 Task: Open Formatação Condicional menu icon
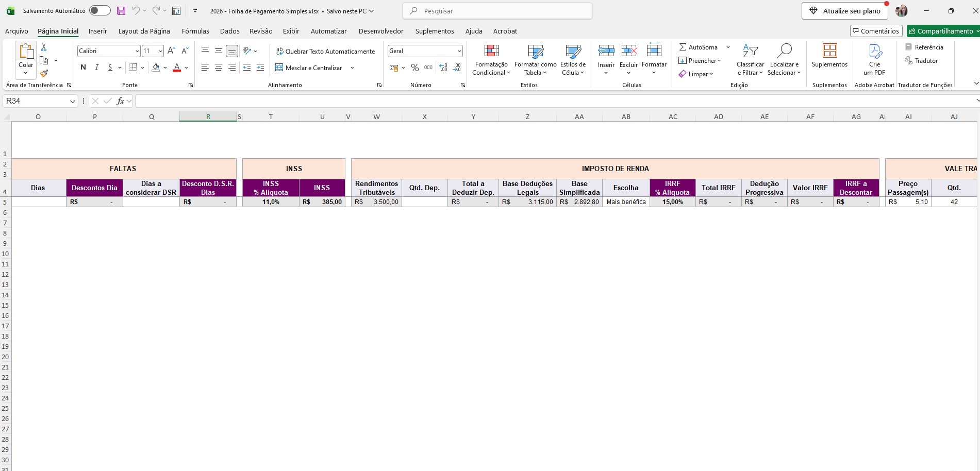click(491, 51)
